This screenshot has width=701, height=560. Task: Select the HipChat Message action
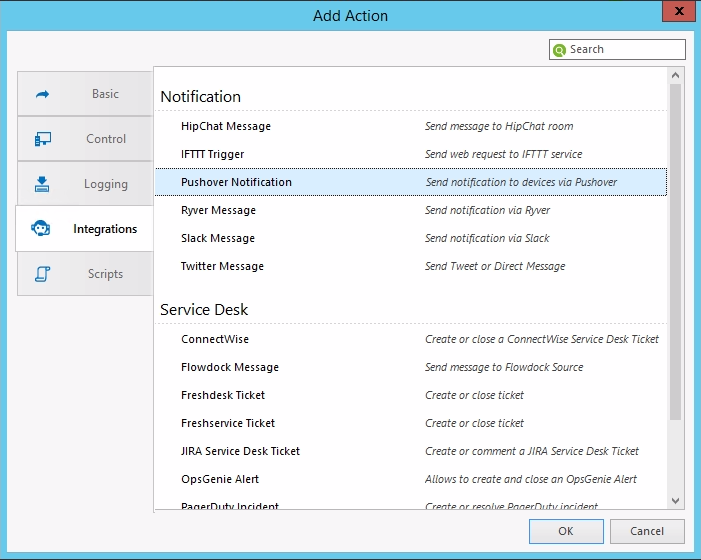pos(226,127)
